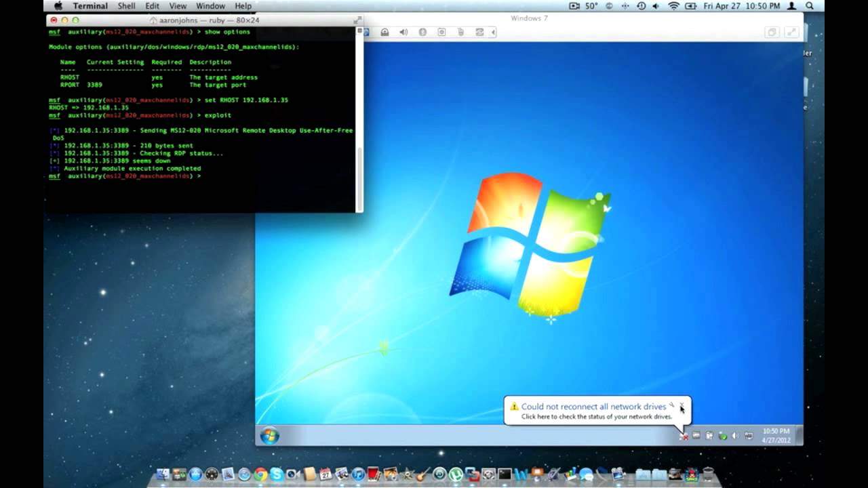Open the Terminal application menu
This screenshot has width=868, height=488.
coord(90,5)
